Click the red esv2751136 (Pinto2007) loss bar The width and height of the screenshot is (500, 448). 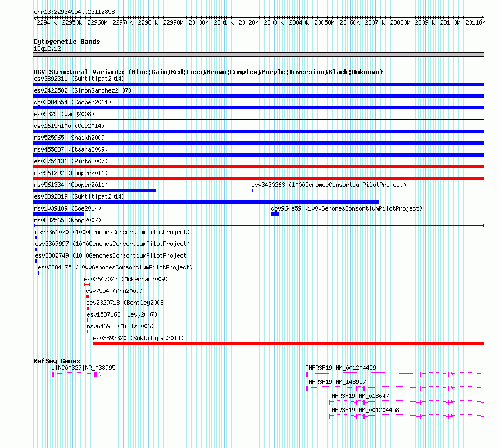[258, 167]
